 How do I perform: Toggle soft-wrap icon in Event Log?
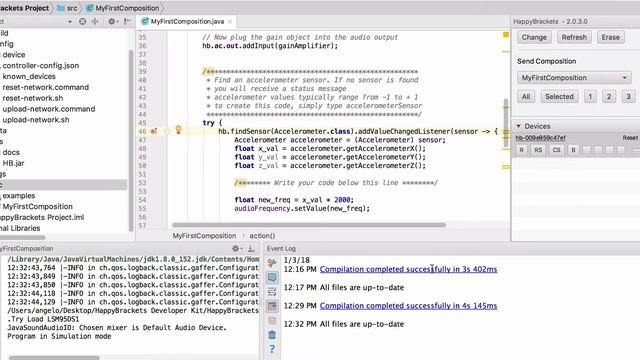272,292
